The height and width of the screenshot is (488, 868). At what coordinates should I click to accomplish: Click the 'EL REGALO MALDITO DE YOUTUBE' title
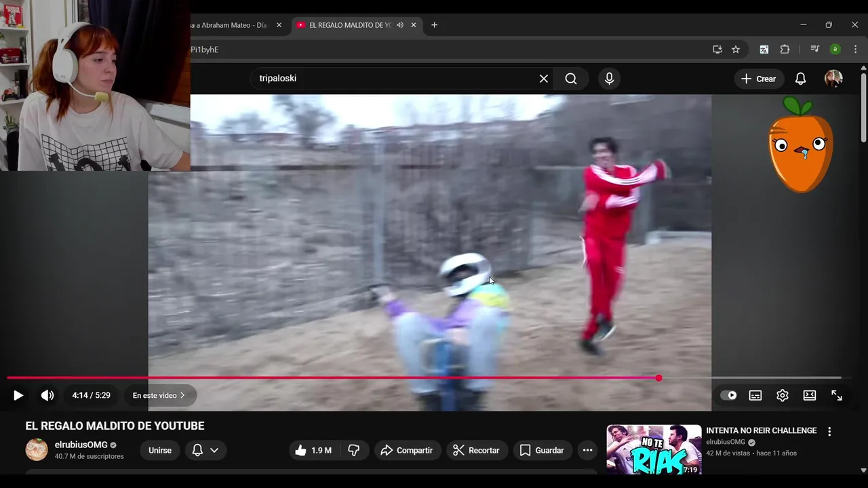point(115,426)
